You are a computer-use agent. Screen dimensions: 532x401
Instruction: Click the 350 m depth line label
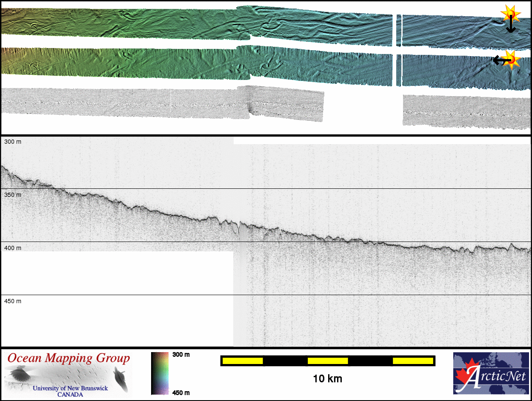tap(13, 195)
